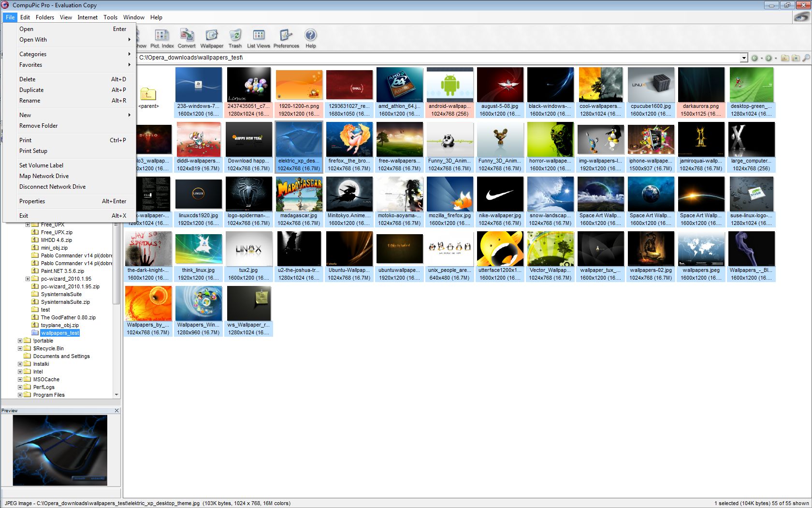Open Preferences from the toolbar

(x=286, y=39)
